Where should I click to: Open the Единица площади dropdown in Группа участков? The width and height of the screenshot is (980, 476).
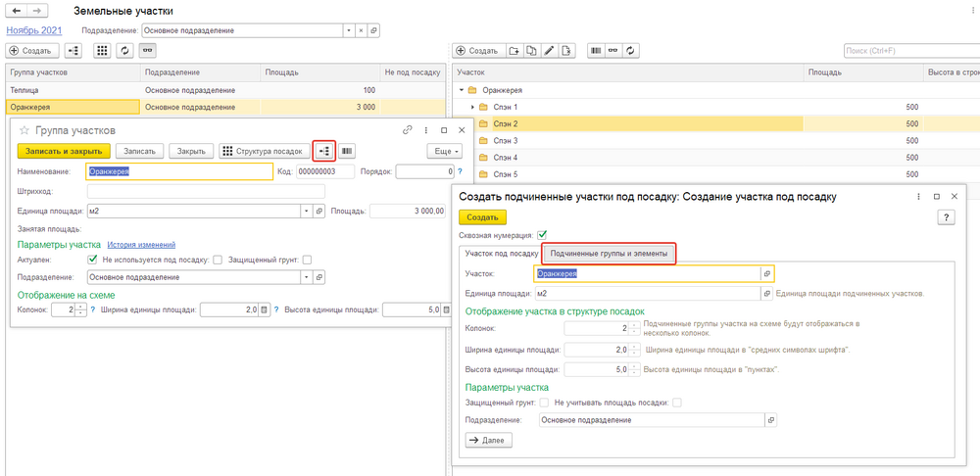(x=306, y=210)
